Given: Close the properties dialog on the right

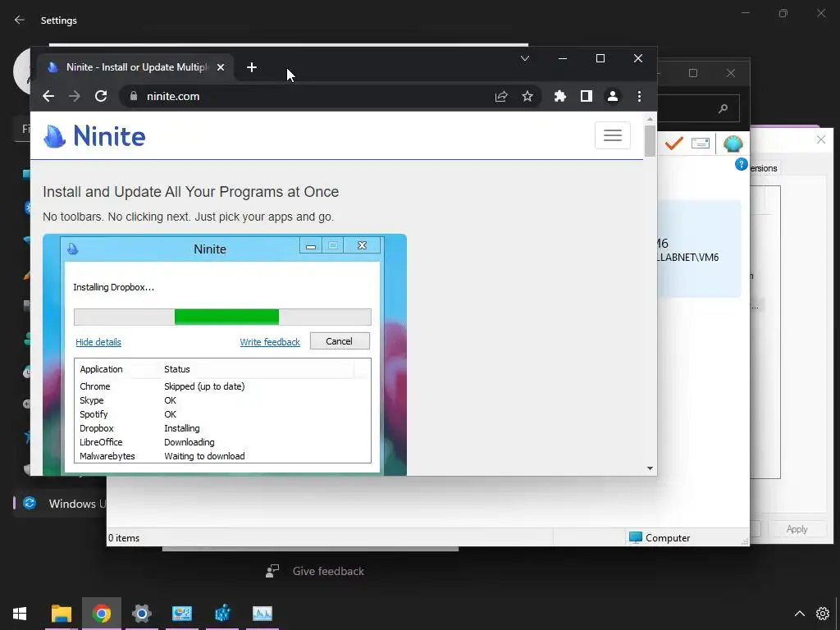Looking at the screenshot, I should tap(820, 139).
